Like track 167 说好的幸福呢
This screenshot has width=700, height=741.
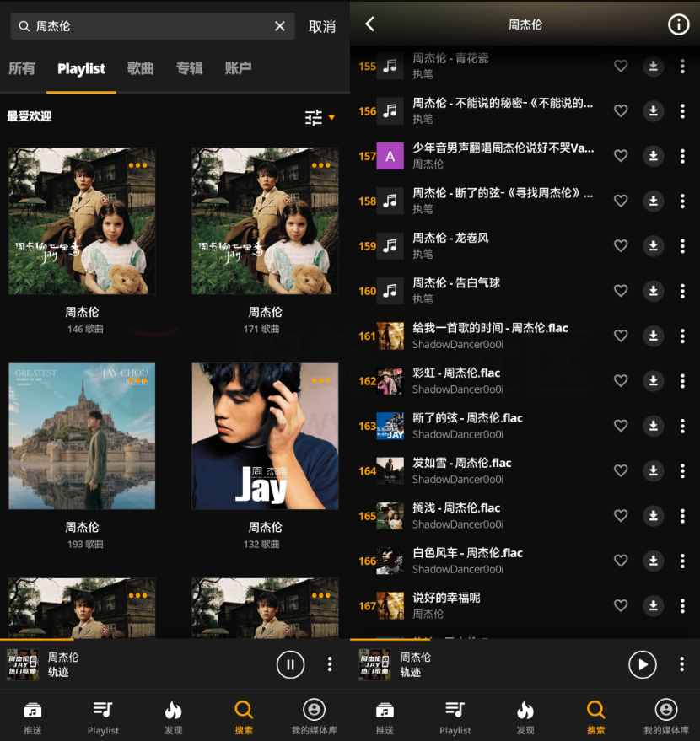(621, 605)
